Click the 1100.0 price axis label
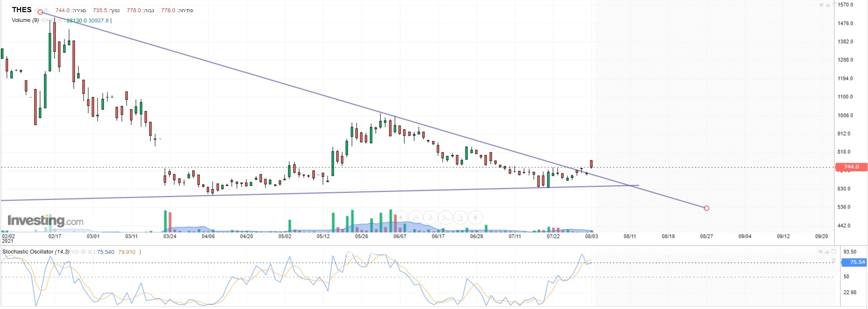This screenshot has width=868, height=309. tap(846, 97)
